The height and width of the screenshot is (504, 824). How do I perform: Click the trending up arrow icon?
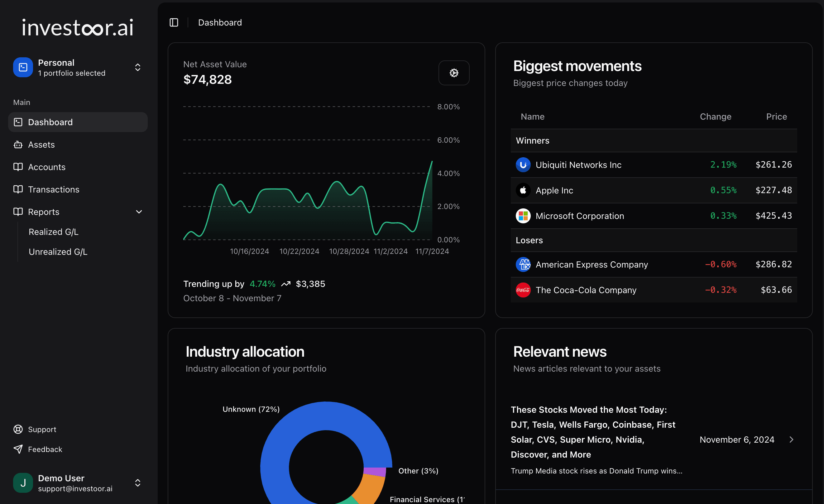pos(285,284)
